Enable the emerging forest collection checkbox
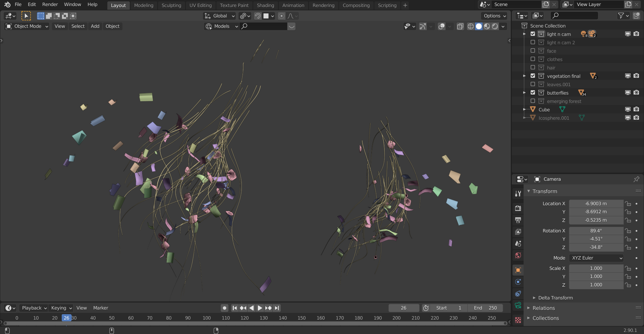The height and width of the screenshot is (334, 644). point(533,101)
